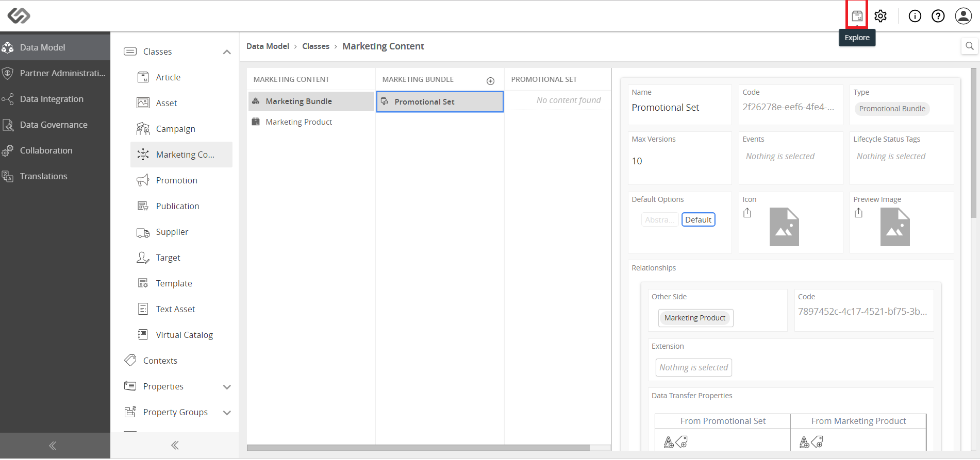
Task: Click From Promotional Set column header
Action: [723, 421]
